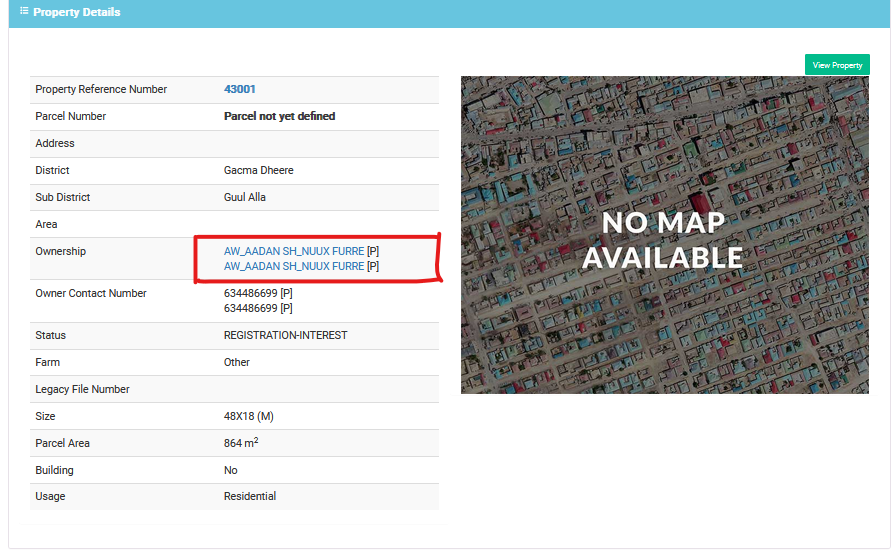Click the Ownership row label

(x=60, y=251)
